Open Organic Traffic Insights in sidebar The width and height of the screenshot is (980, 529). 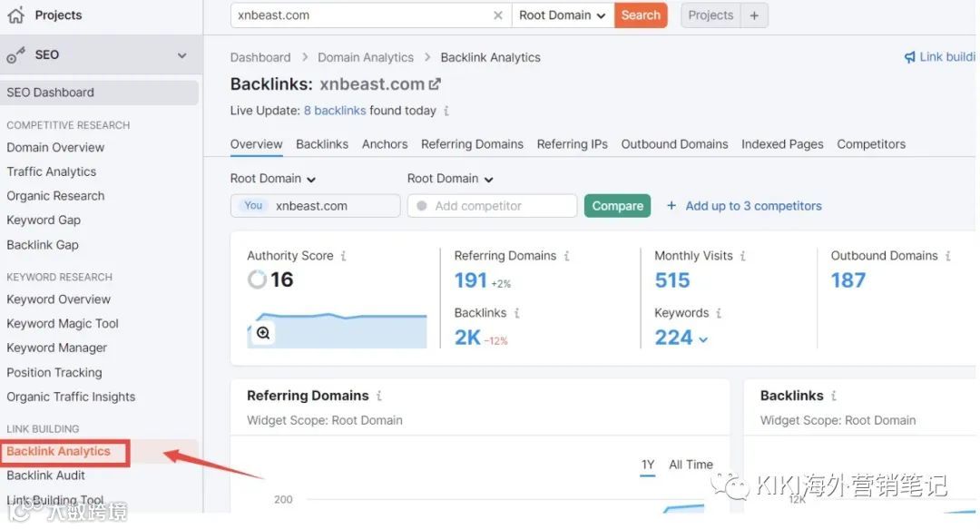(x=71, y=397)
